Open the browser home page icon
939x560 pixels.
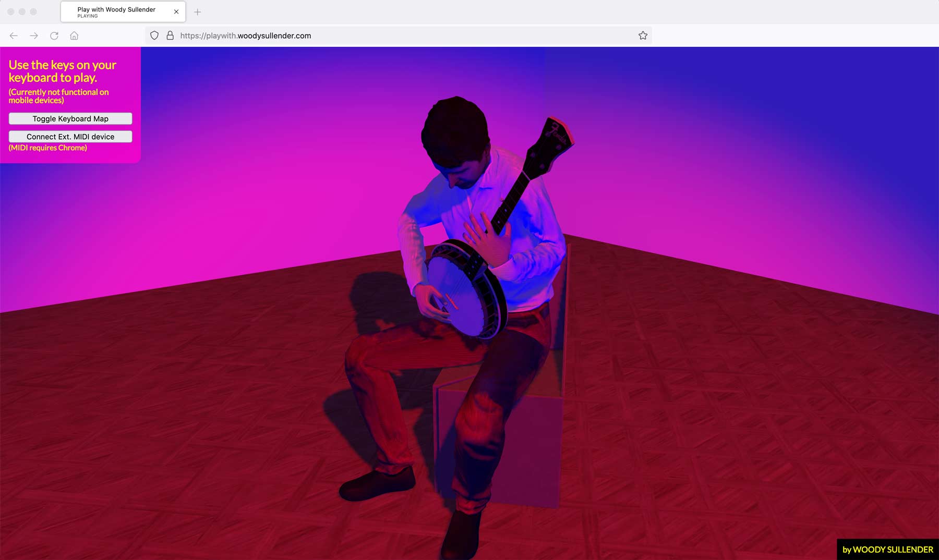coord(74,35)
